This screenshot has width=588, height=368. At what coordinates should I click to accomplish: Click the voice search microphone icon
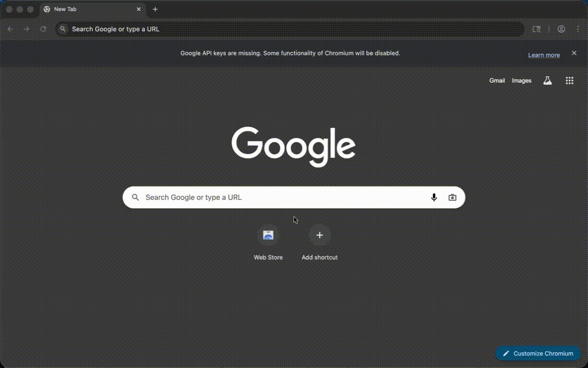[x=434, y=197]
